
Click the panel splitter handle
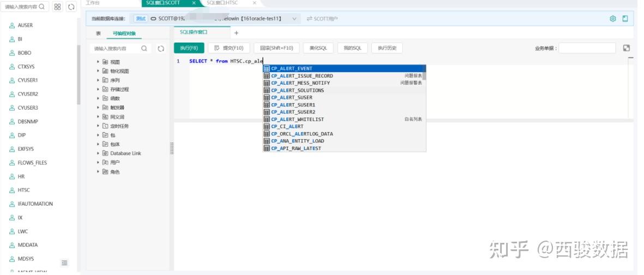coord(172,148)
